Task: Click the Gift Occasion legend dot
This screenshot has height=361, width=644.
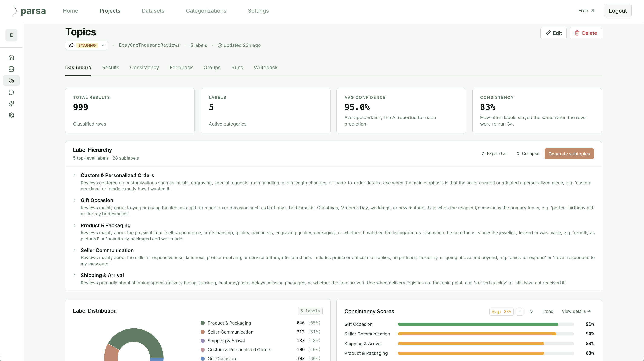Action: point(203,358)
